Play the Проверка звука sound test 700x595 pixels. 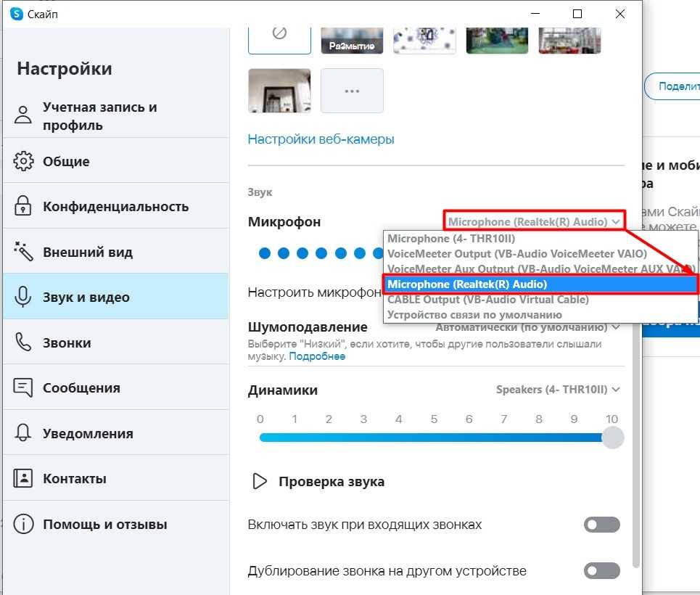pos(318,482)
